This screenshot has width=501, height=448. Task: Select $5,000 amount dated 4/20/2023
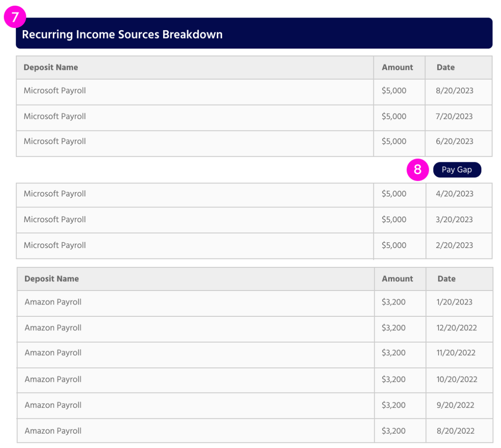(x=394, y=194)
